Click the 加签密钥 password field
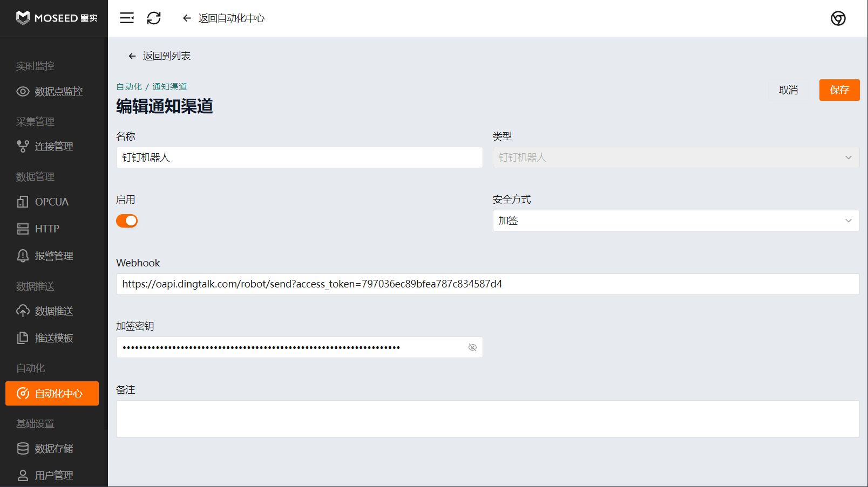Viewport: 868px width, 487px height. click(300, 347)
